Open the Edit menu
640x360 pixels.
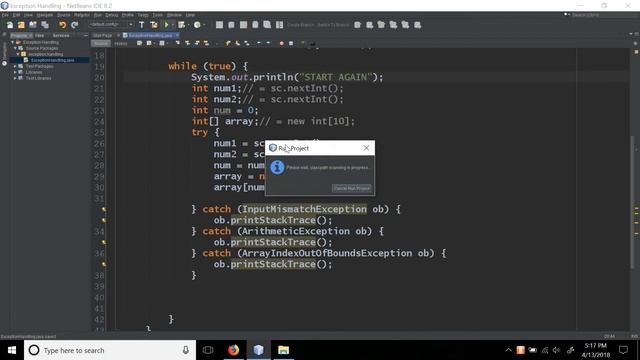point(16,15)
